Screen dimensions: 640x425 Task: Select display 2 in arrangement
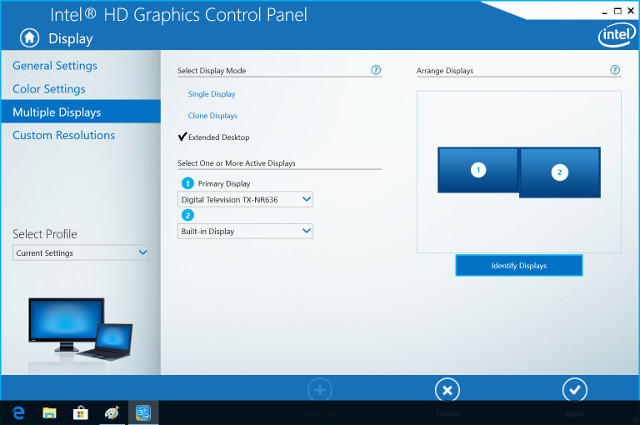tap(560, 172)
